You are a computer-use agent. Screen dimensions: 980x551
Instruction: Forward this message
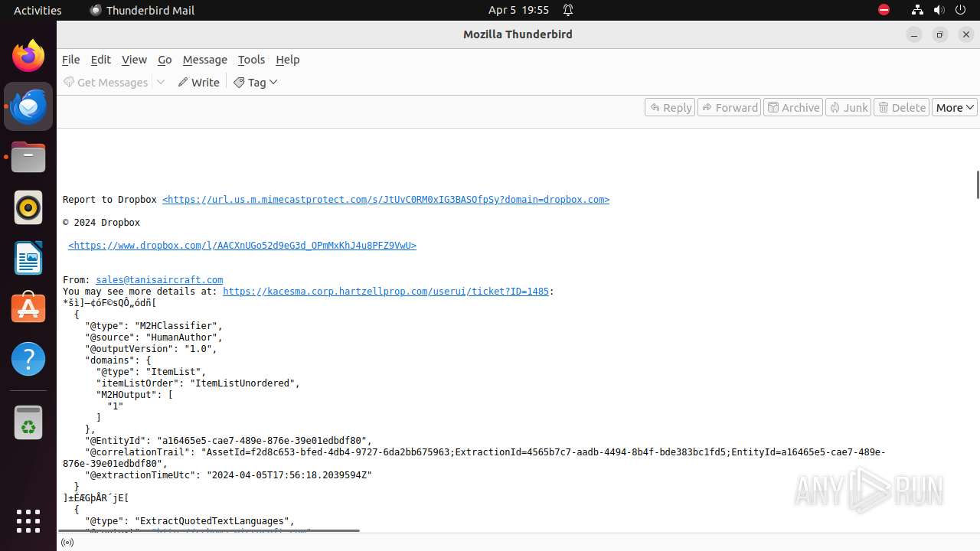(x=729, y=107)
